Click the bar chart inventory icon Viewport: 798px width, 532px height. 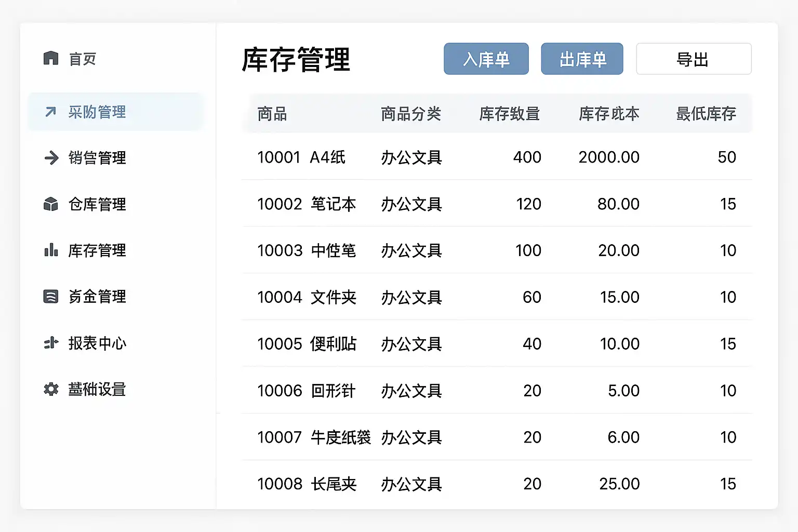pos(51,250)
